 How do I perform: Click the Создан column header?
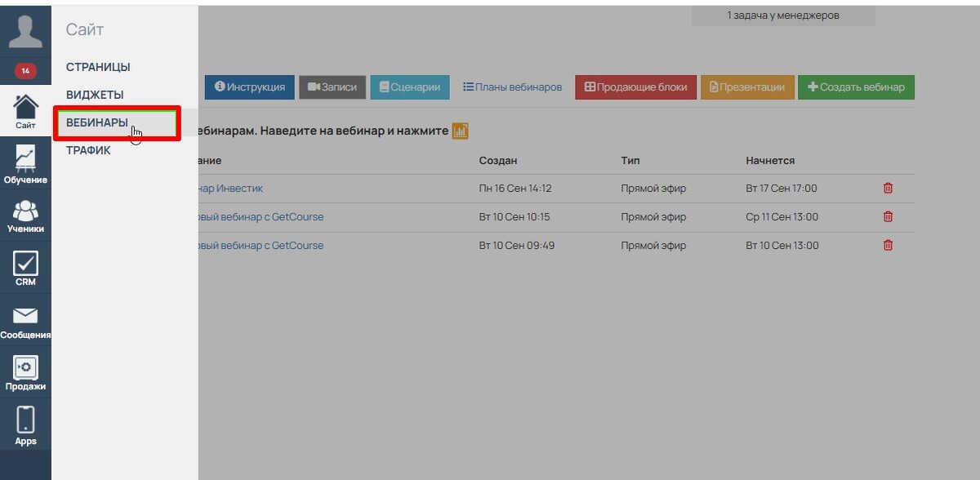point(498,161)
